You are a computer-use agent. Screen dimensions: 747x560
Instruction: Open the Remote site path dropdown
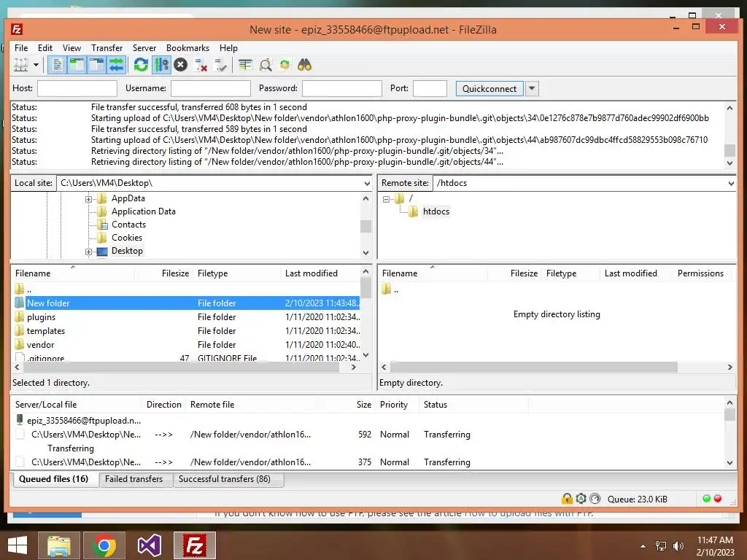coord(731,183)
